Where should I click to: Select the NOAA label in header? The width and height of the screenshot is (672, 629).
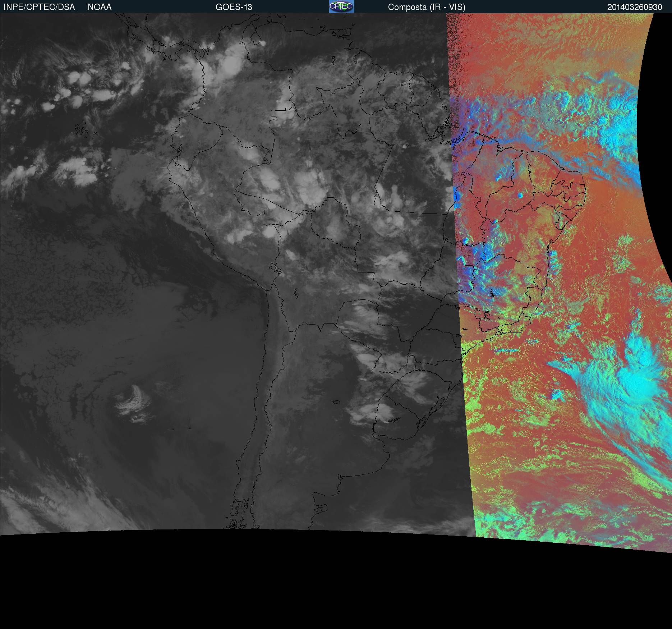coord(100,7)
